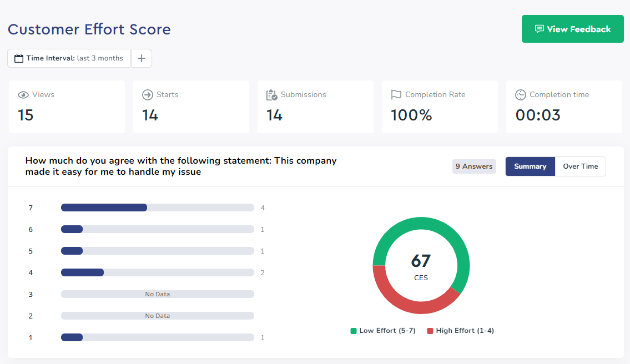Viewport: 630px width, 364px height.
Task: Click the clipboard icon beside Submissions
Action: 271,95
